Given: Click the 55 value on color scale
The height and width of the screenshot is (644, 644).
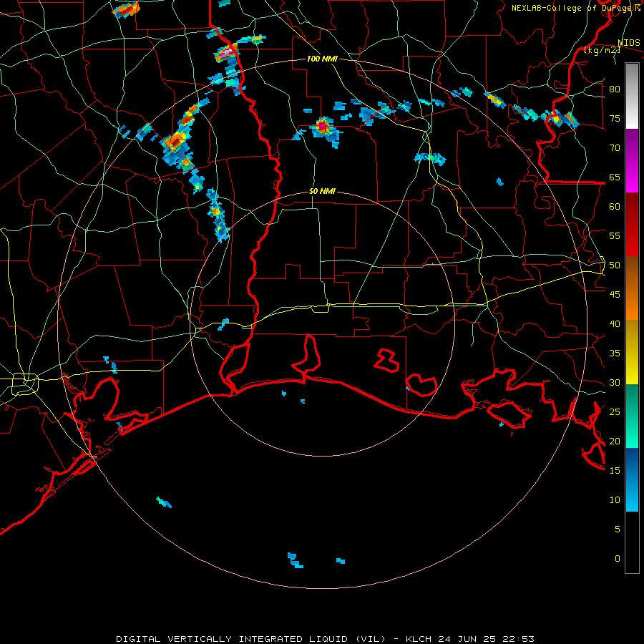Looking at the screenshot, I should tap(615, 235).
